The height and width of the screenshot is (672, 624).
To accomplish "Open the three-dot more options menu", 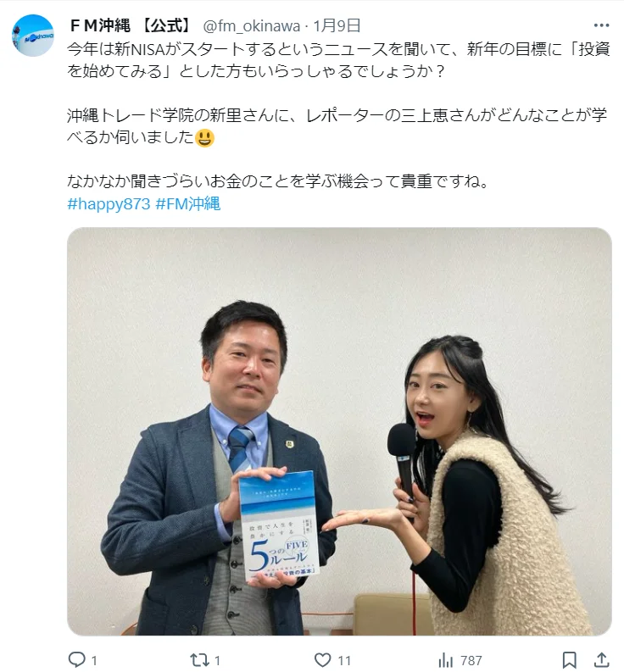I will tap(601, 25).
